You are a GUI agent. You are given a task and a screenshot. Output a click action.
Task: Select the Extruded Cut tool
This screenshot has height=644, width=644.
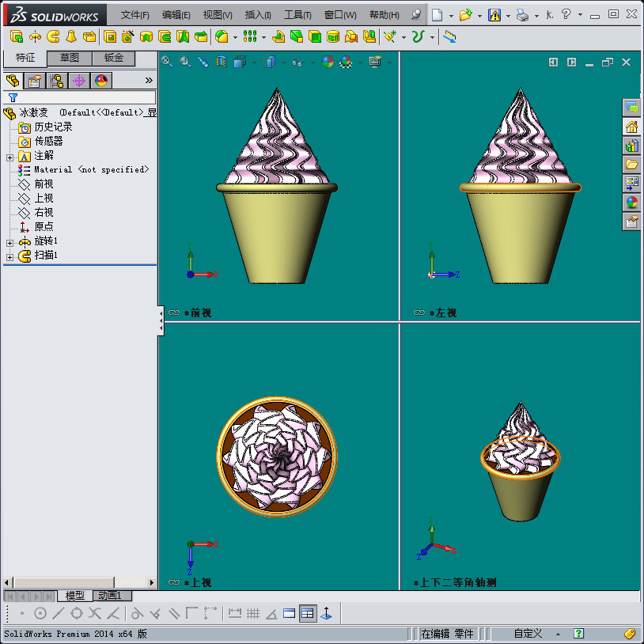click(x=110, y=37)
